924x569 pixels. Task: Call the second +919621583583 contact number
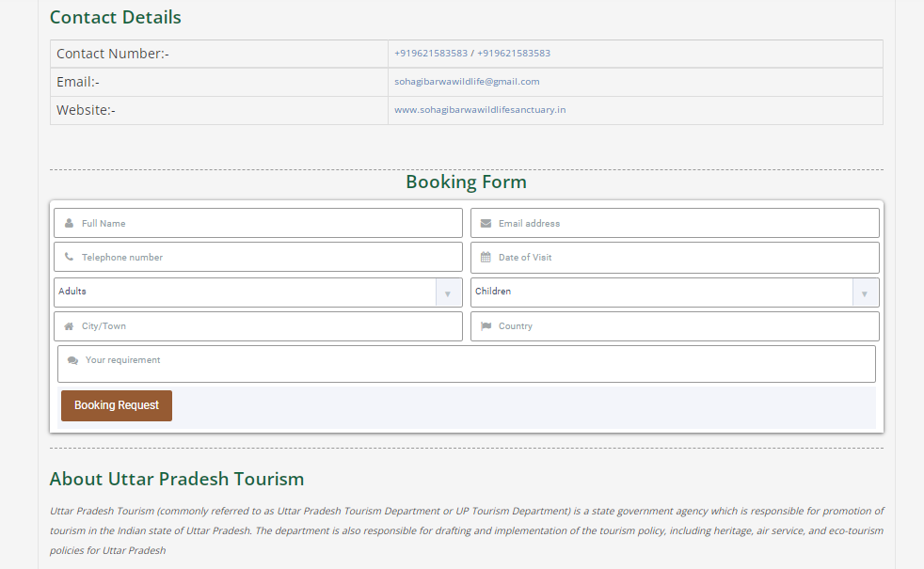point(514,53)
